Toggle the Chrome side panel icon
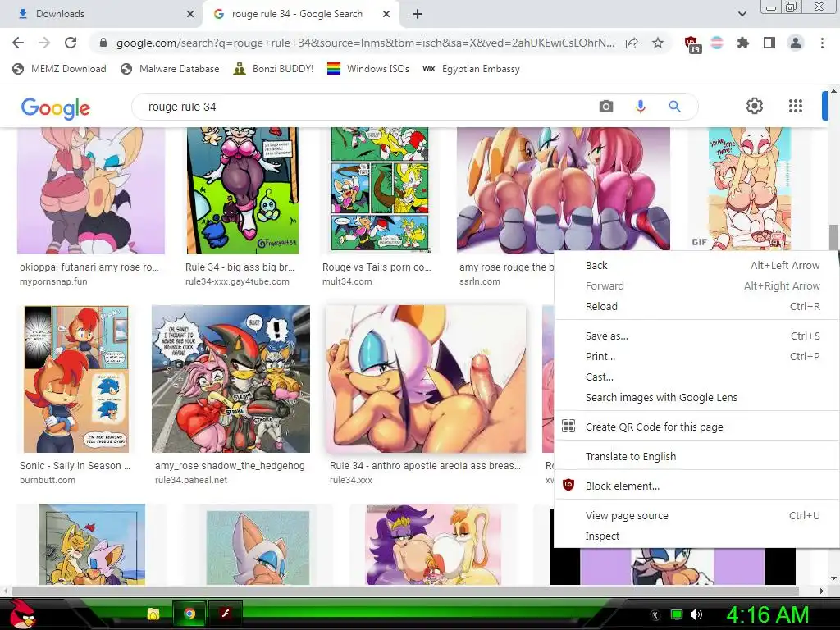Image resolution: width=840 pixels, height=630 pixels. (x=769, y=43)
